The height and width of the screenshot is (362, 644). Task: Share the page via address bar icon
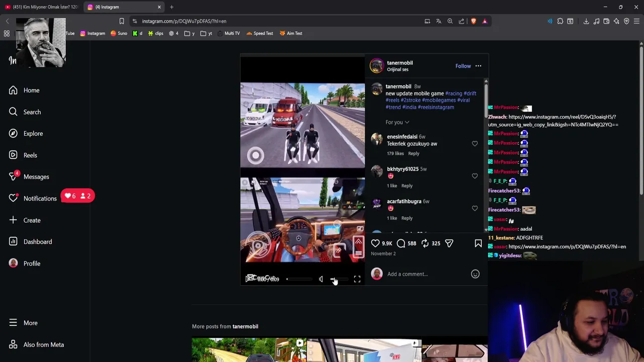point(461,21)
